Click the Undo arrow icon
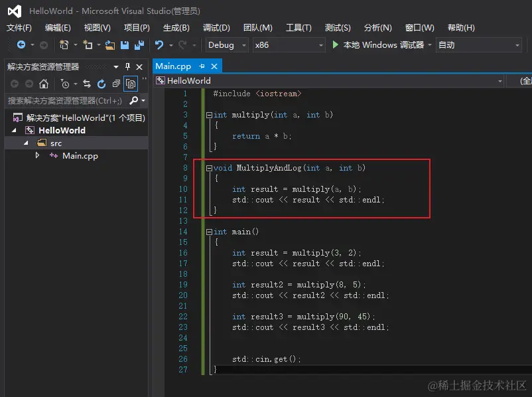Image resolution: width=532 pixels, height=397 pixels. pyautogui.click(x=159, y=45)
